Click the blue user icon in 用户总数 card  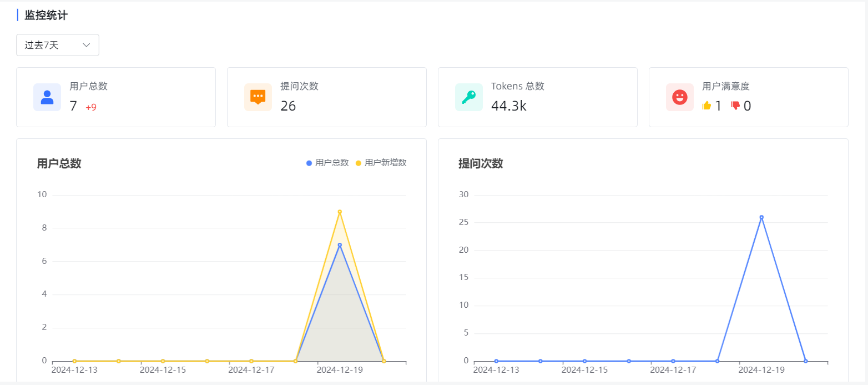pos(47,97)
